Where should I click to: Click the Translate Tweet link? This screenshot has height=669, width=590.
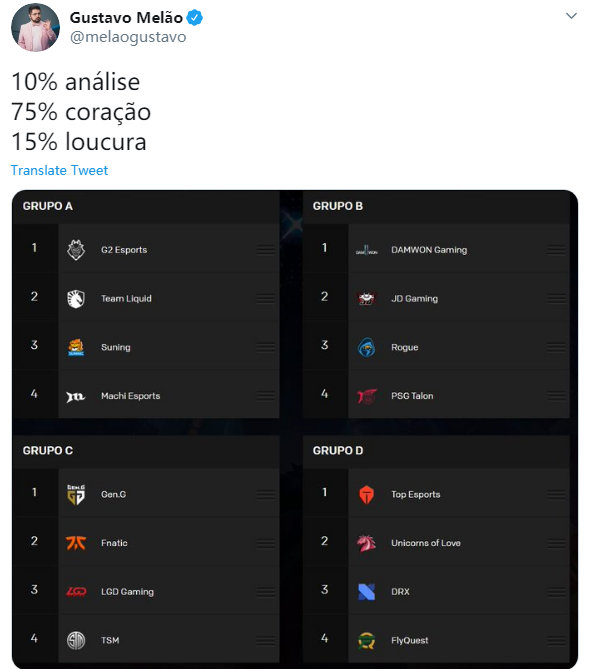(59, 170)
